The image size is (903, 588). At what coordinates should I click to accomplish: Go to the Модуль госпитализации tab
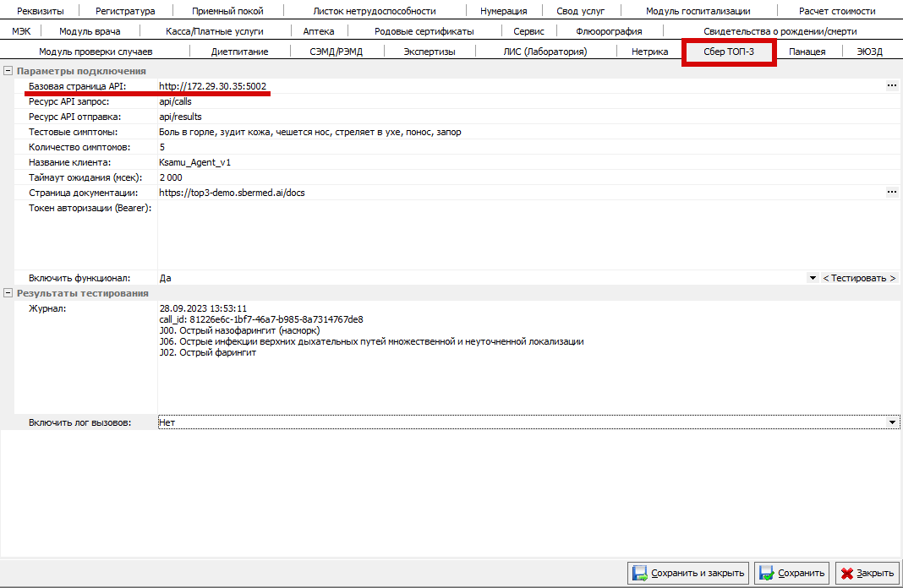[x=698, y=11]
